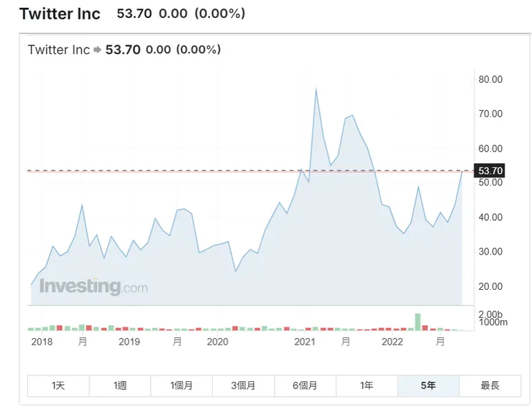Show the 3個月 chart period
Image resolution: width=532 pixels, height=410 pixels.
pyautogui.click(x=244, y=386)
